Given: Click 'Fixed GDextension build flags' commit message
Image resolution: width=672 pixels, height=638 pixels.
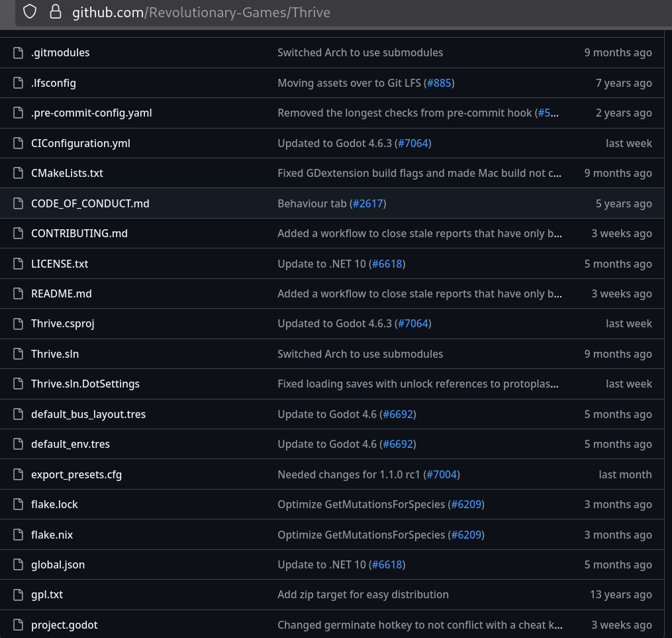Looking at the screenshot, I should point(419,173).
